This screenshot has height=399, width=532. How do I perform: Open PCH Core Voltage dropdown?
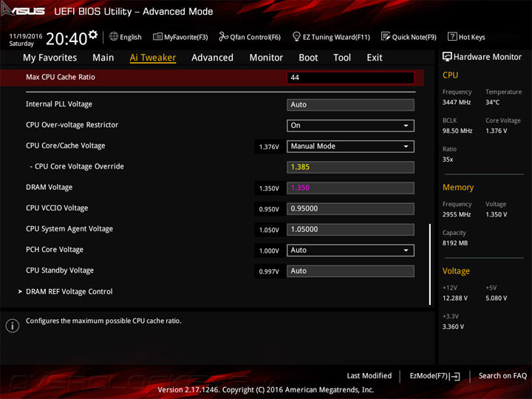click(350, 250)
